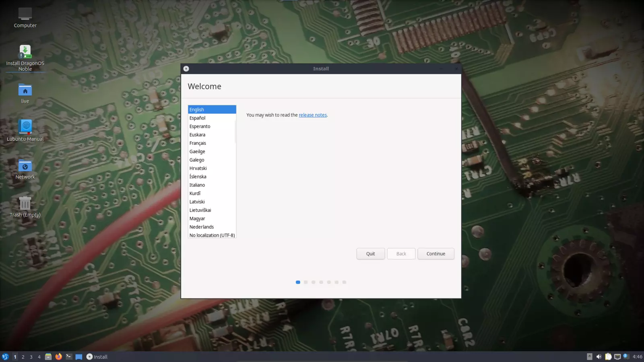Screen dimensions: 644x362
Task: Select No localization (UTF-8) in the list
Action: tap(212, 235)
